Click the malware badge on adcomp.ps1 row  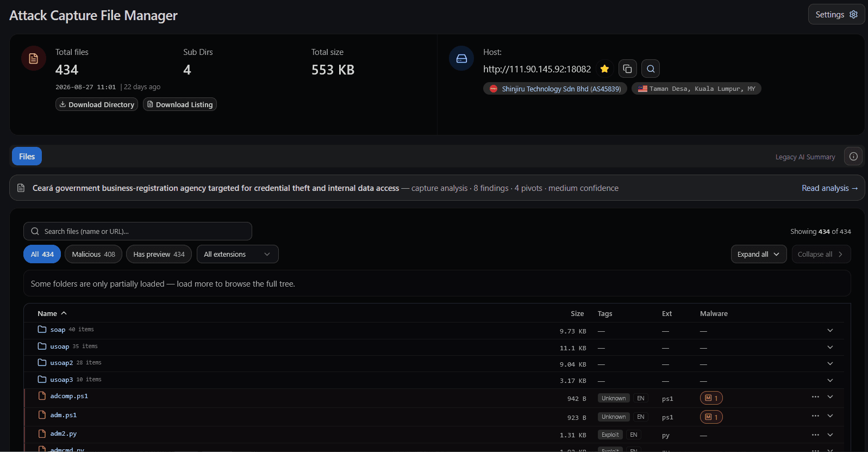(711, 398)
